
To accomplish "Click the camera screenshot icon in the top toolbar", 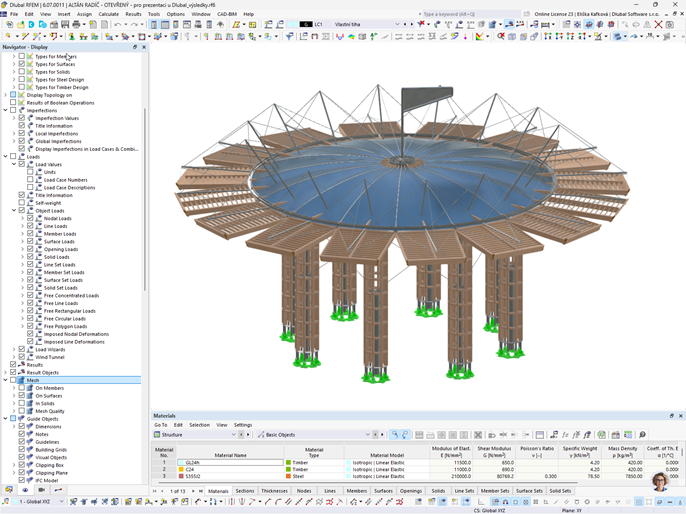I will tap(669, 24).
